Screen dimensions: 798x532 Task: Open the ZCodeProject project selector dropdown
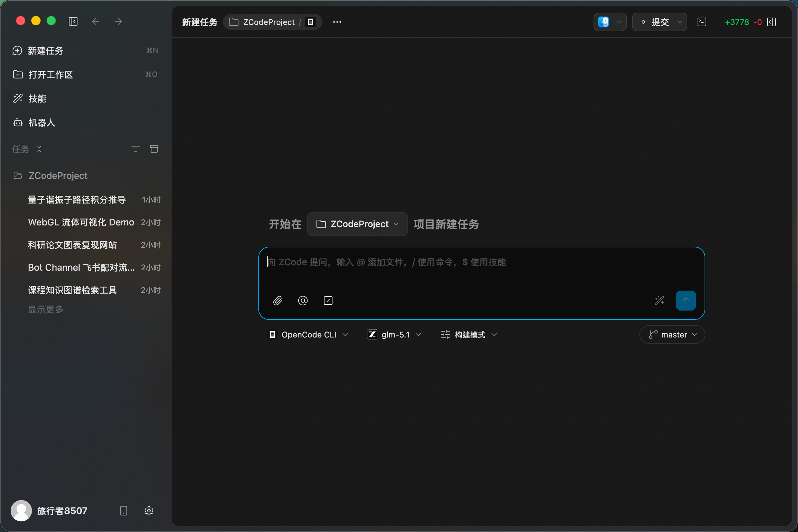pos(357,224)
